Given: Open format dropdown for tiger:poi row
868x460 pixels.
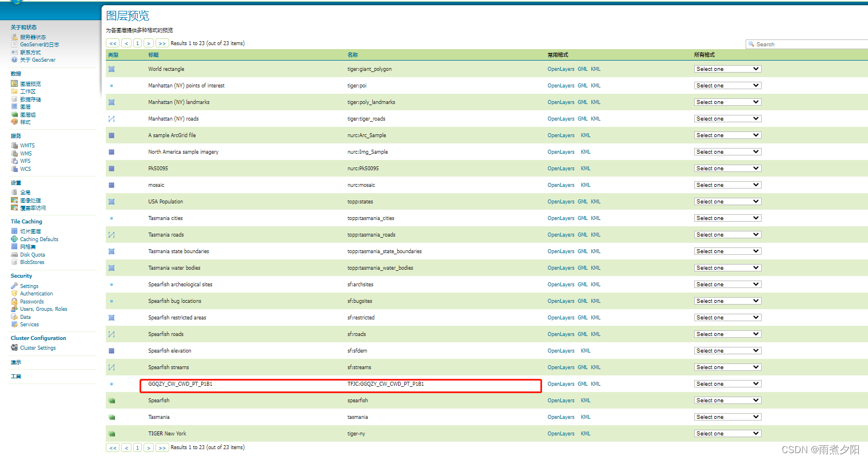Looking at the screenshot, I should pyautogui.click(x=727, y=86).
